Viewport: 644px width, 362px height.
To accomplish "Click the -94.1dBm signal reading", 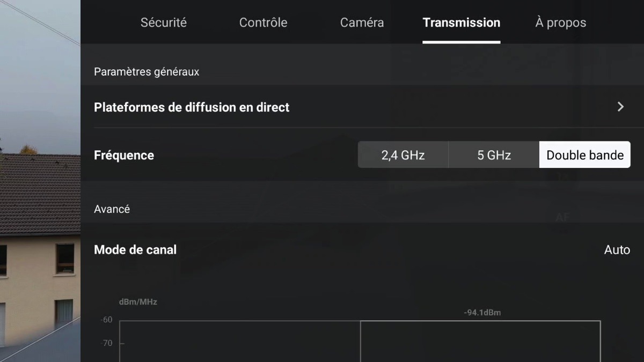I will pyautogui.click(x=482, y=312).
